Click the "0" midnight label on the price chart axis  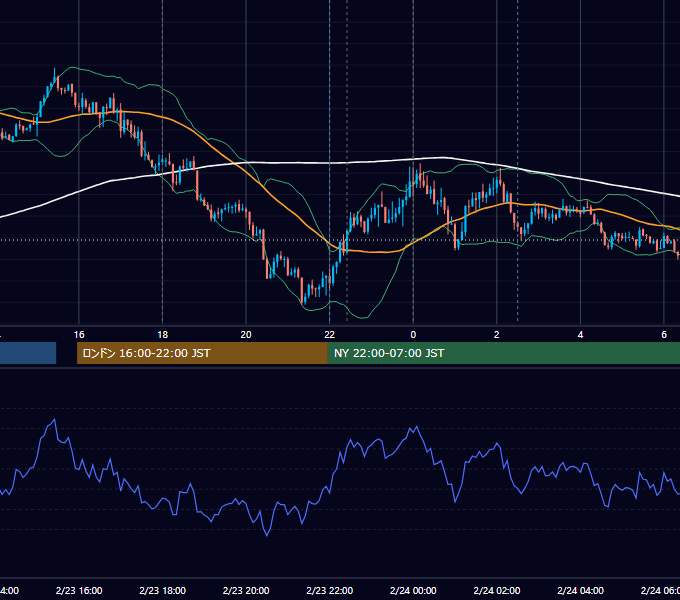[413, 335]
